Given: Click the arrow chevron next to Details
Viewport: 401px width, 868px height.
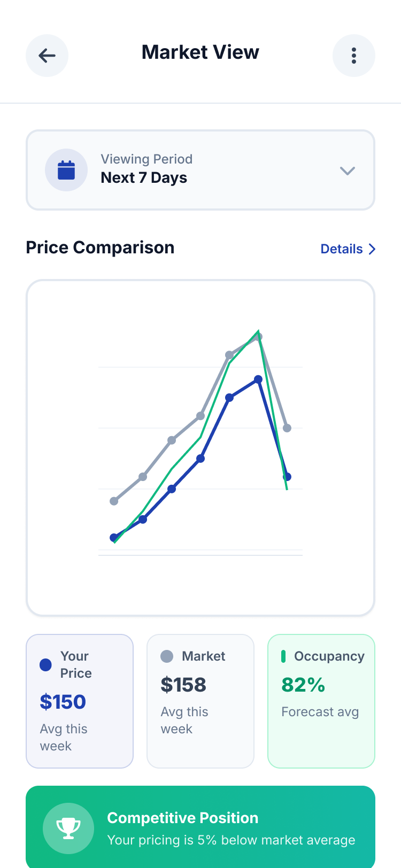Looking at the screenshot, I should pos(372,249).
